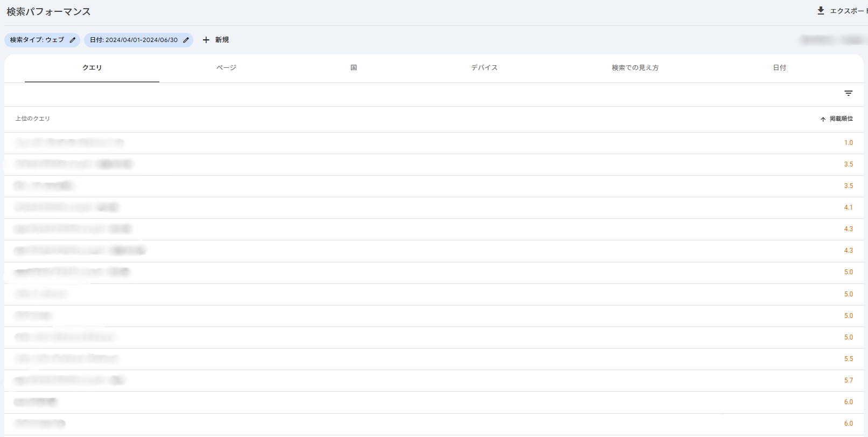Switch to the 国 tab
Screen dimensions: 868x437
[x=354, y=68]
